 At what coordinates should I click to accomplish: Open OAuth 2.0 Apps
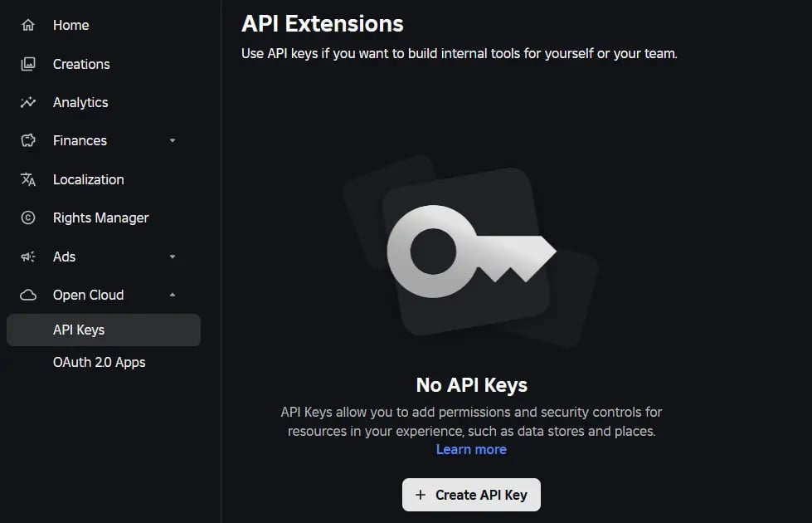coord(99,362)
